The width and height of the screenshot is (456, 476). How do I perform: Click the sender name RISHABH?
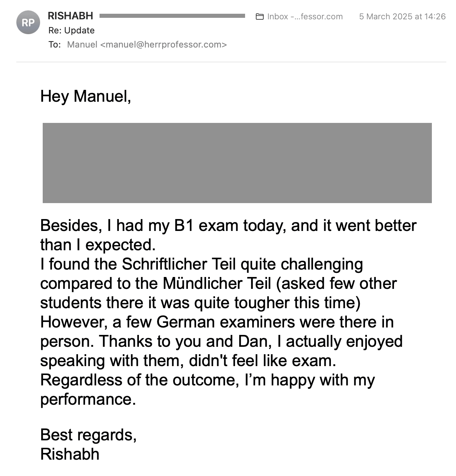71,16
